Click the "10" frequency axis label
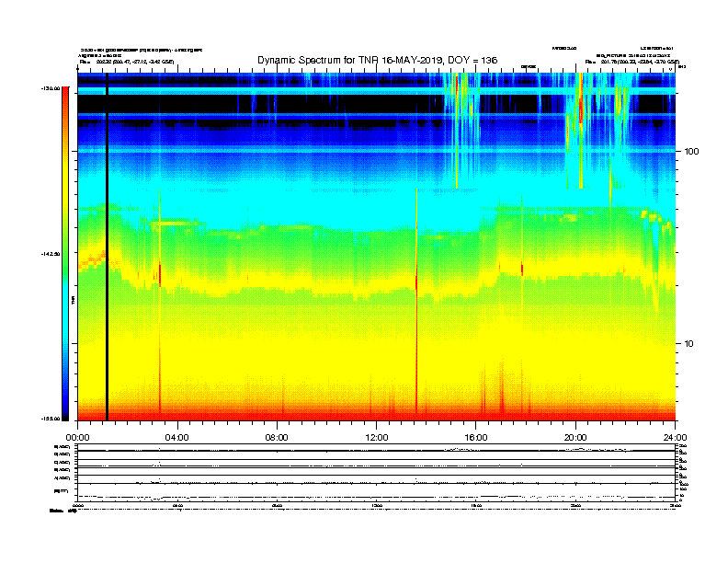Viewport: 728px width, 563px height. pos(689,344)
